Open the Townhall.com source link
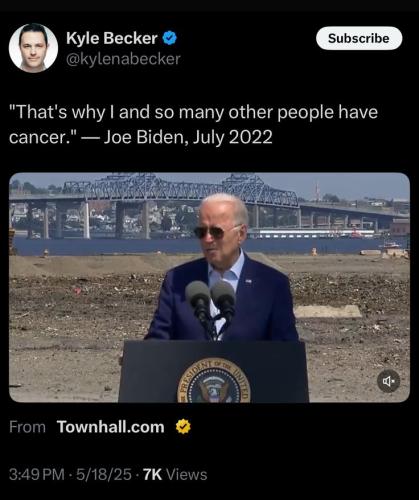Viewport: 419px width, 500px height. [111, 427]
